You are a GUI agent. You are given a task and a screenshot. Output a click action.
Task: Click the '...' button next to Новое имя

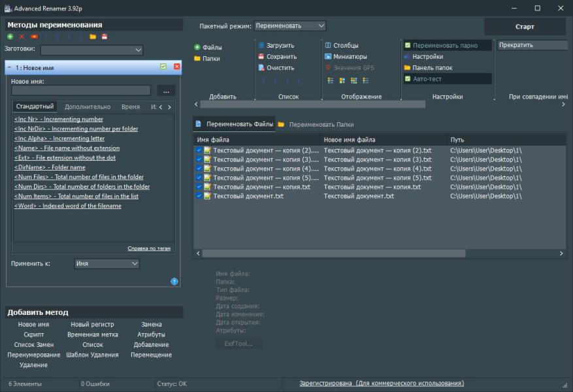(166, 91)
